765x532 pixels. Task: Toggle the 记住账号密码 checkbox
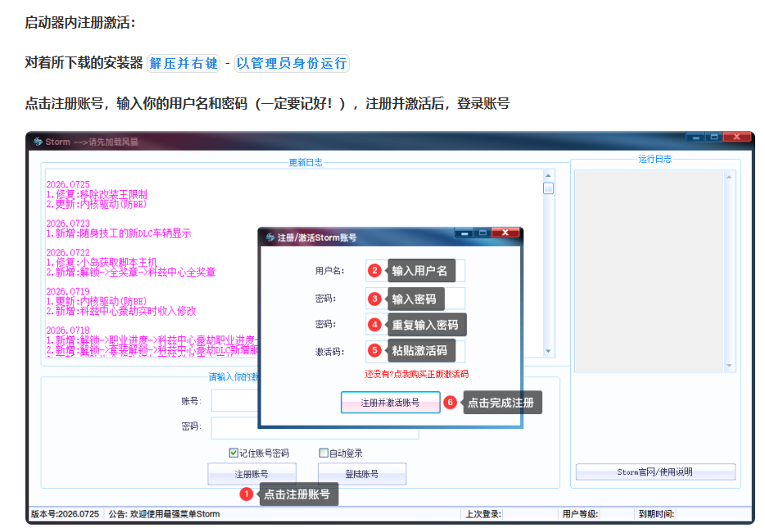[233, 453]
